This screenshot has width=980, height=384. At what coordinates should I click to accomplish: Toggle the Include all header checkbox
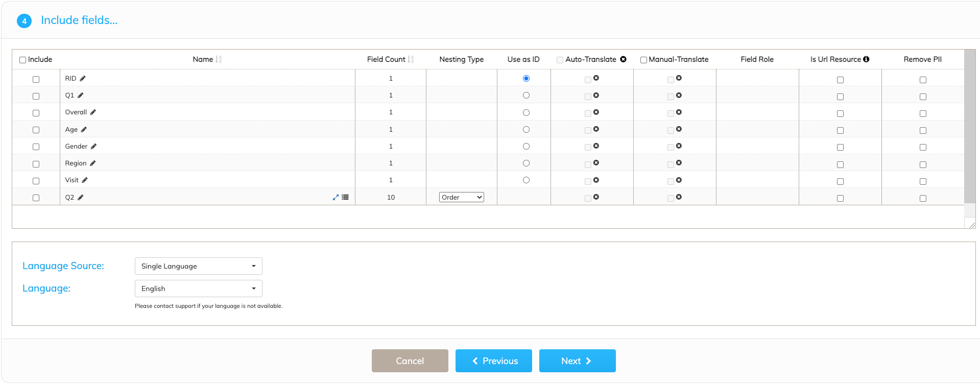coord(22,60)
